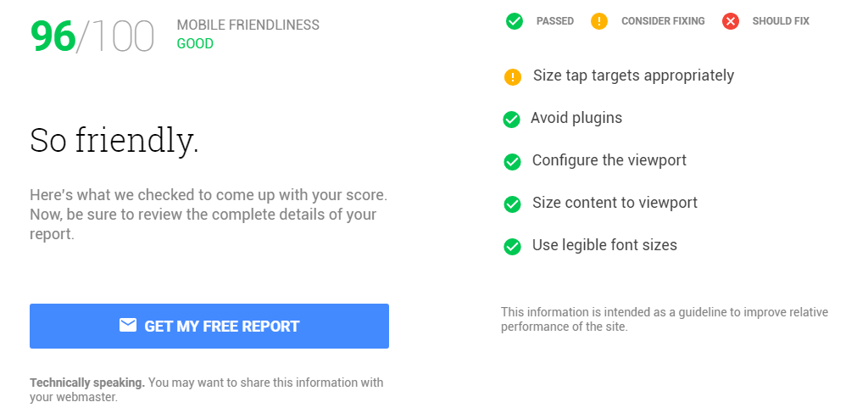Viewport: 868px width, 419px height.
Task: Select Configure the viewport text
Action: click(609, 160)
